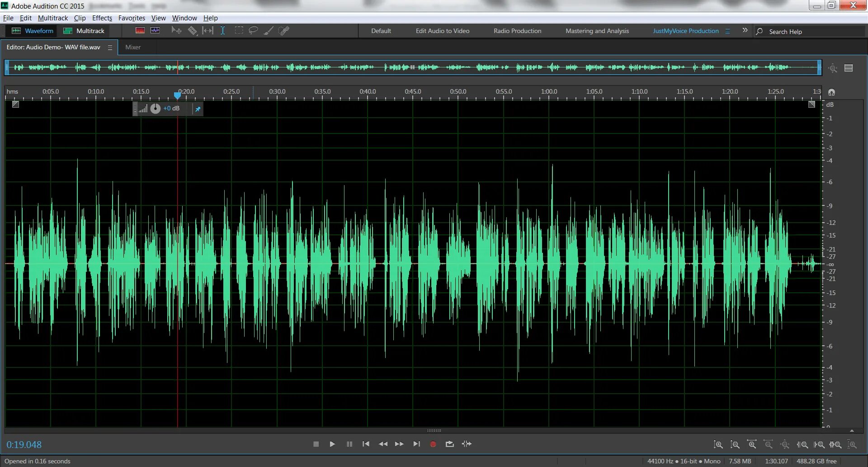
Task: Click the Search Help field
Action: [x=809, y=31]
